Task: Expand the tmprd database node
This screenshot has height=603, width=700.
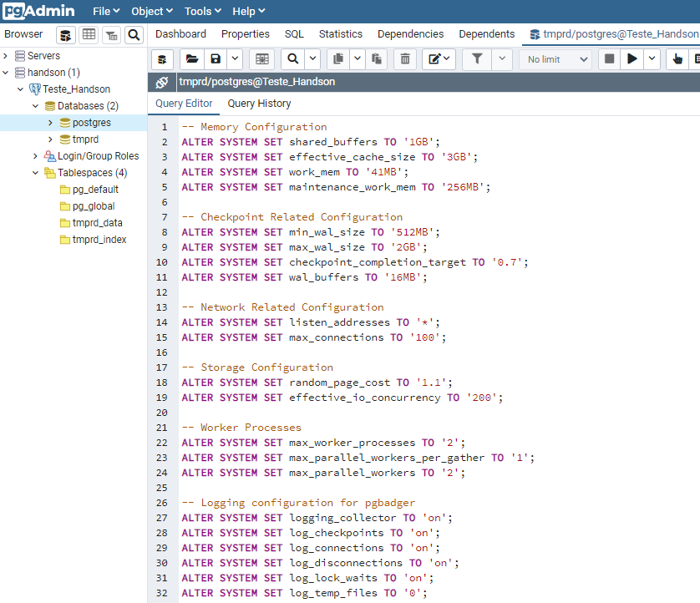Action: 50,139
